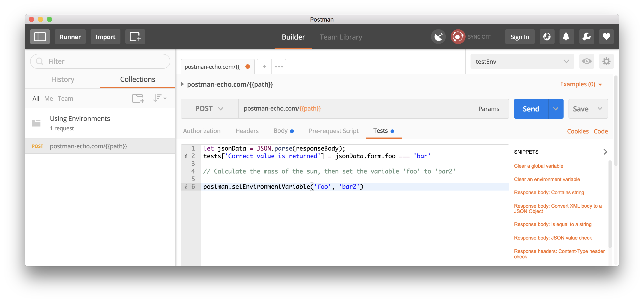This screenshot has width=644, height=302.
Task: Select the POST postman-echo.com/{{path}} request
Action: click(100, 146)
